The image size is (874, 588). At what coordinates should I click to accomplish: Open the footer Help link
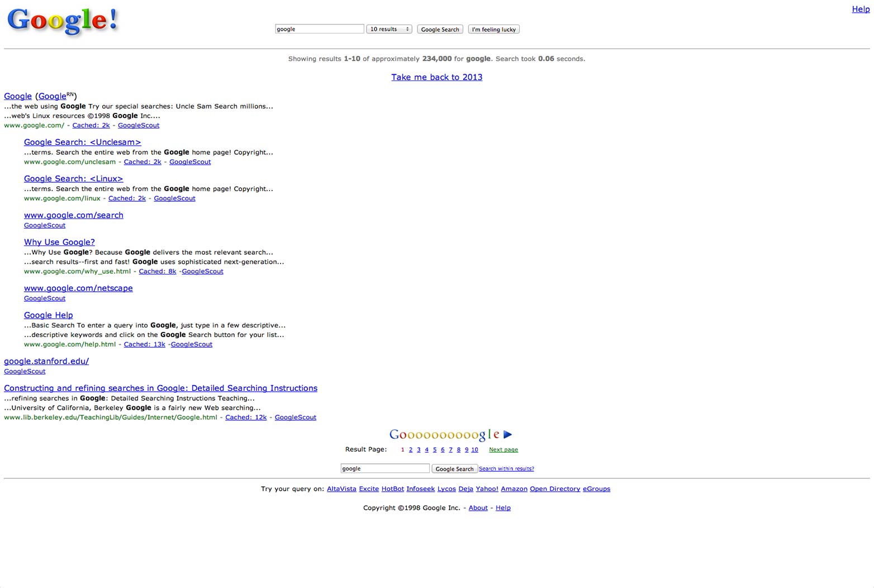point(503,508)
